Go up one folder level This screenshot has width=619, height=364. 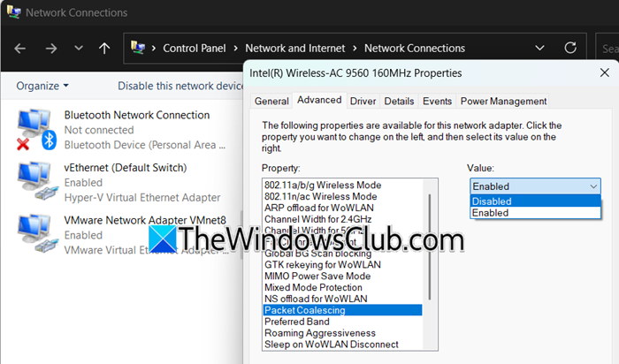tap(105, 49)
